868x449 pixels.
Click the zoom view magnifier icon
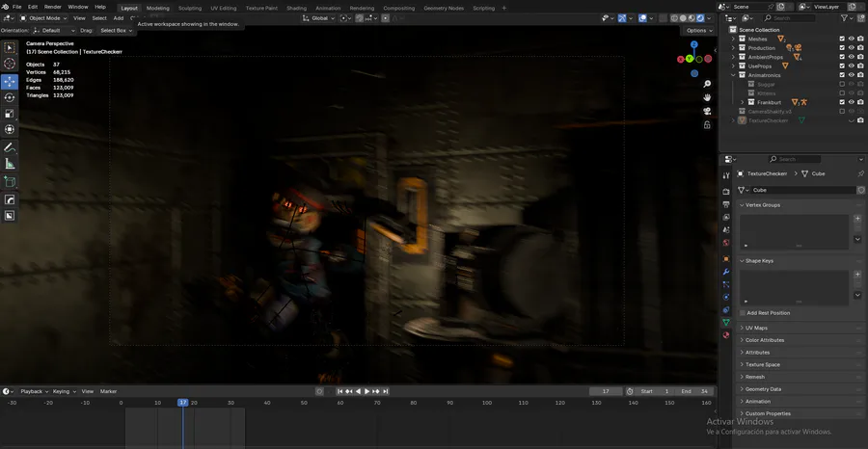(707, 84)
